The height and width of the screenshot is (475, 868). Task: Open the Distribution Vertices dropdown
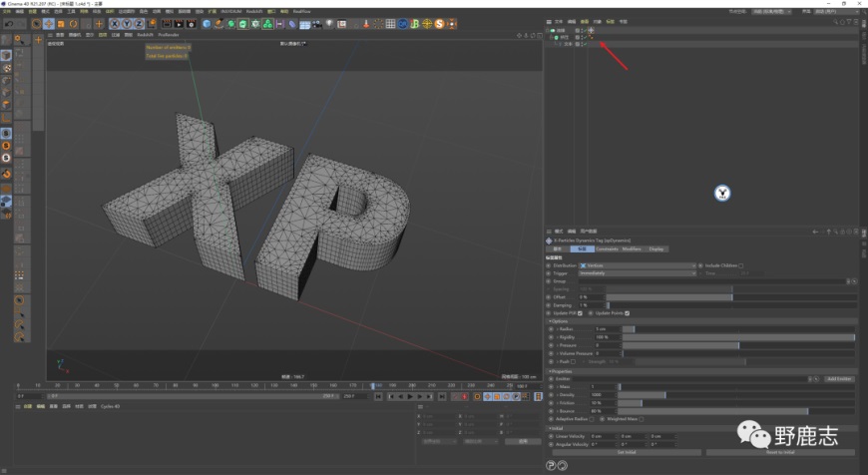click(638, 265)
